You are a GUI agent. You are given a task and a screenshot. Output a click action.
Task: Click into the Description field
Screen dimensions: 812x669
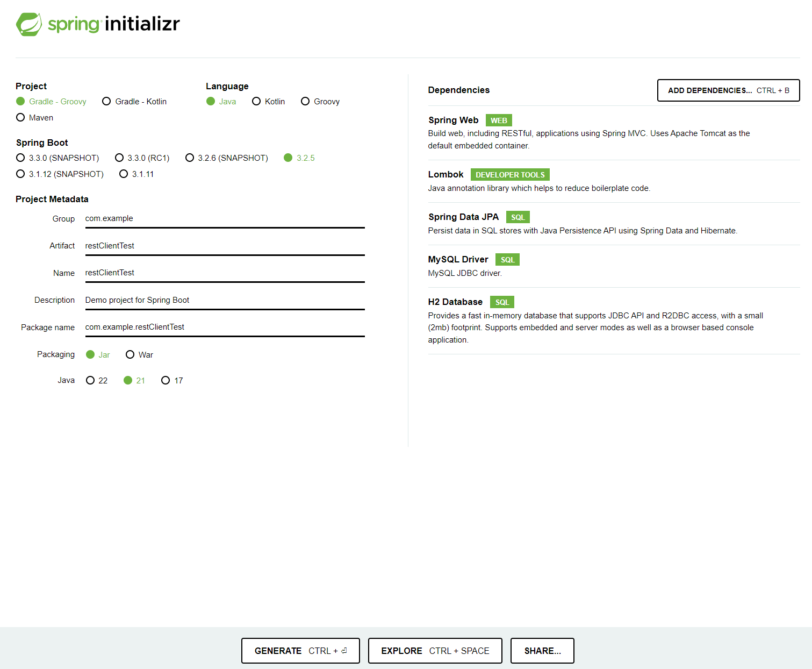point(225,301)
